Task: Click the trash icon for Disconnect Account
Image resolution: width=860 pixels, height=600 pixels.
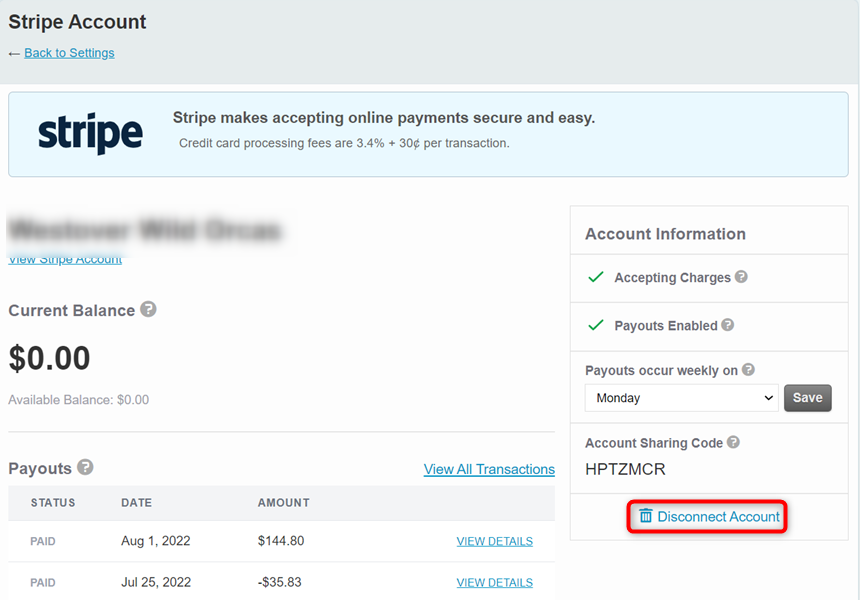Action: pyautogui.click(x=646, y=516)
